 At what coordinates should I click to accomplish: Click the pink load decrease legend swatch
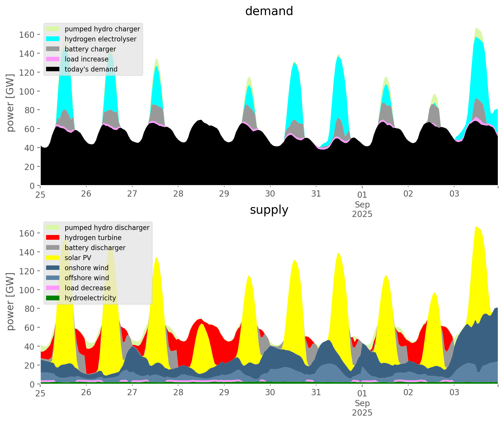point(53,288)
